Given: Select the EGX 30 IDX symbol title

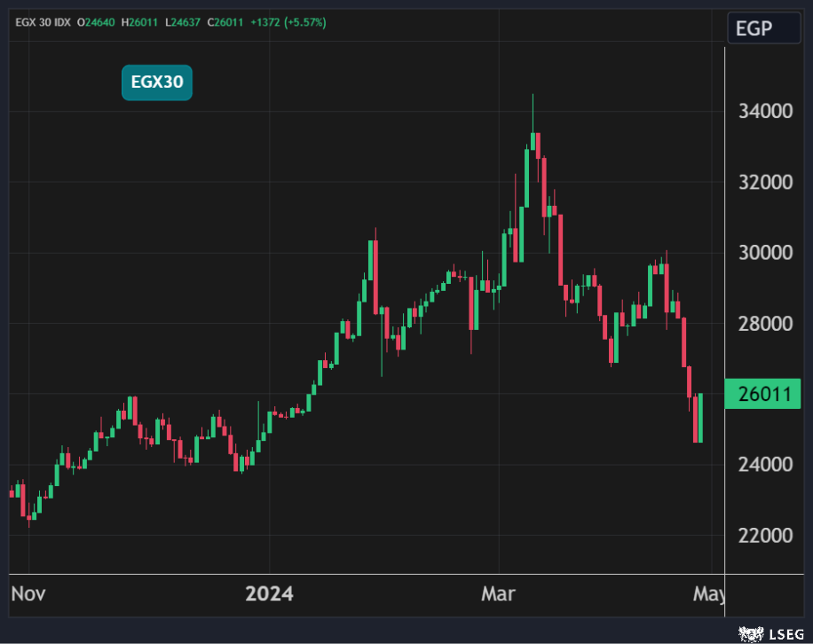Looking at the screenshot, I should click(x=43, y=22).
